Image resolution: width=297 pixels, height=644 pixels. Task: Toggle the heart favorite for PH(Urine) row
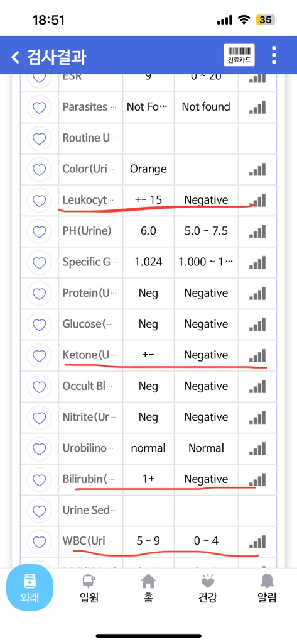(x=39, y=231)
